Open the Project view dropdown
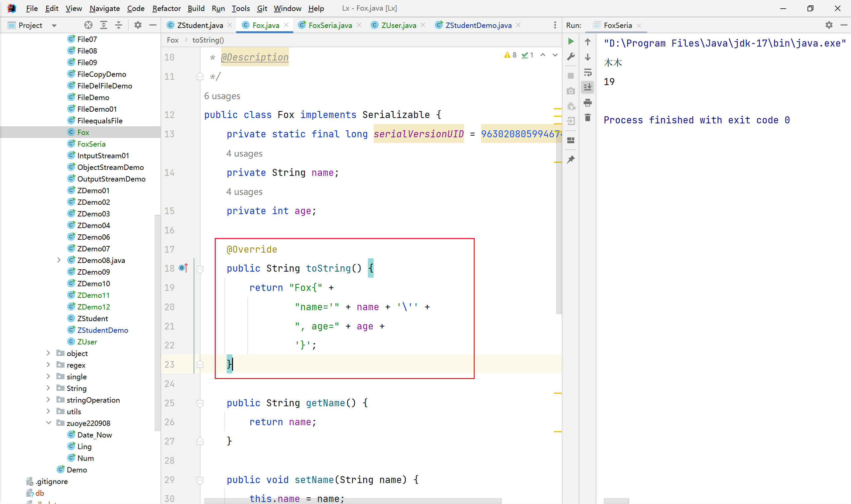This screenshot has width=851, height=504. [54, 26]
